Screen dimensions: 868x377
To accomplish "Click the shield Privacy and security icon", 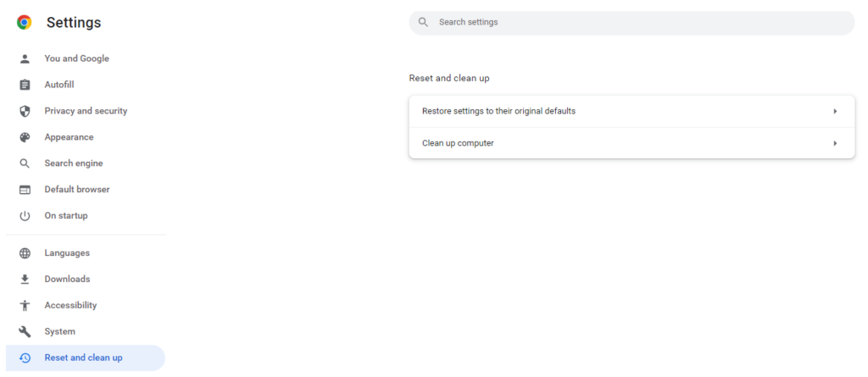I will [x=25, y=111].
